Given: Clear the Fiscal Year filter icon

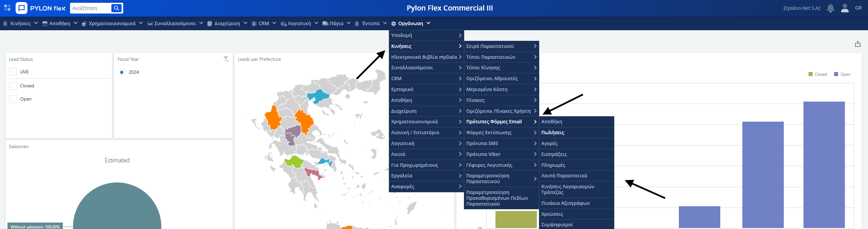Looking at the screenshot, I should pos(226,59).
